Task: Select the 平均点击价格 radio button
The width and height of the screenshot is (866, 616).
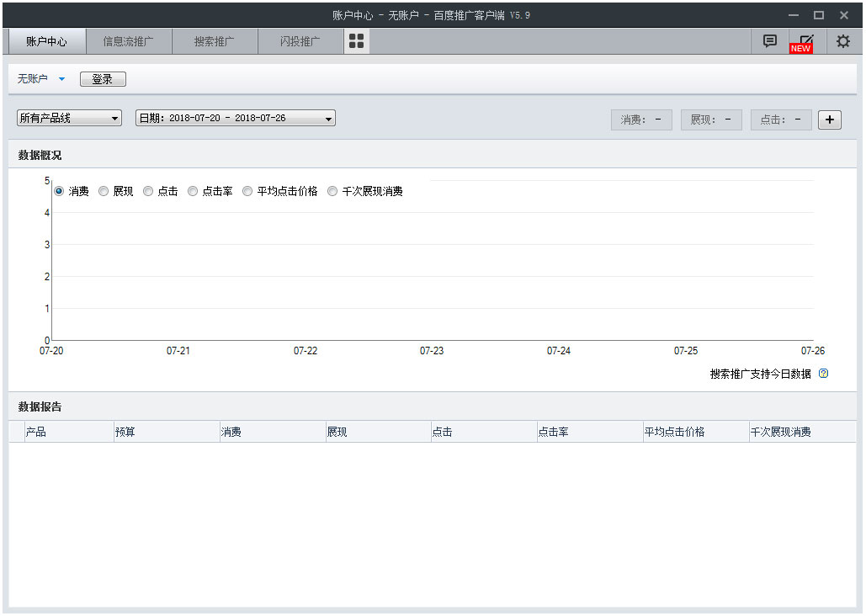Action: click(x=247, y=191)
